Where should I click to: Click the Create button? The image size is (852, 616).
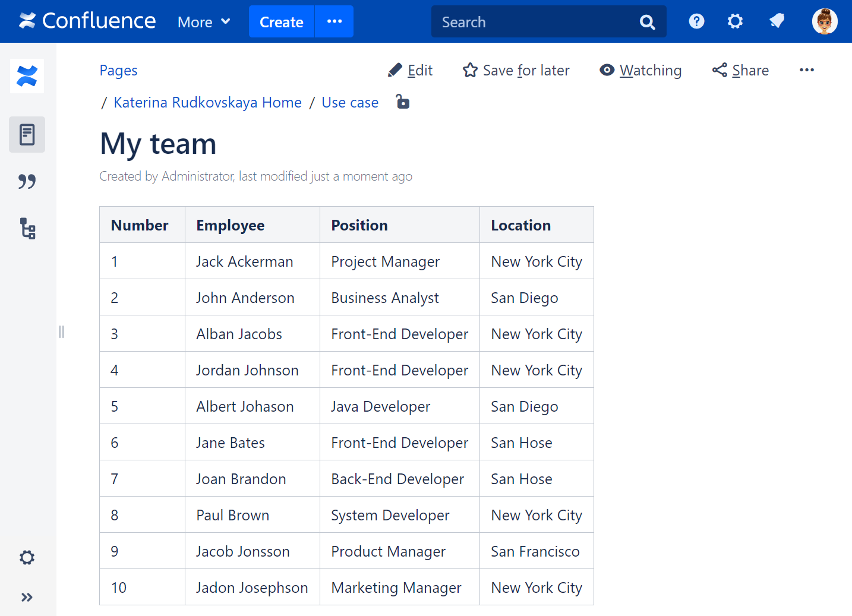point(282,22)
